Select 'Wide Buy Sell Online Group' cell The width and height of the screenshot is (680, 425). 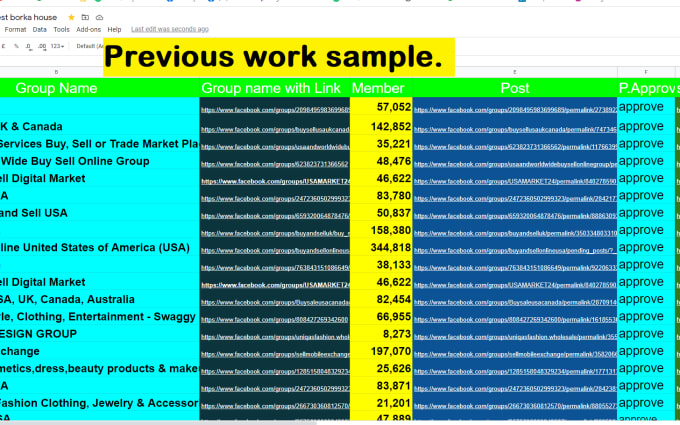pyautogui.click(x=100, y=161)
